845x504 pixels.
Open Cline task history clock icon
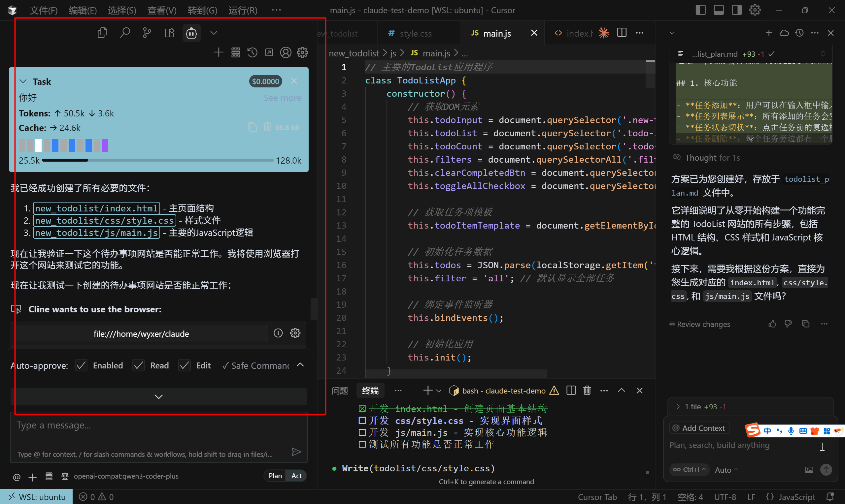coord(252,52)
